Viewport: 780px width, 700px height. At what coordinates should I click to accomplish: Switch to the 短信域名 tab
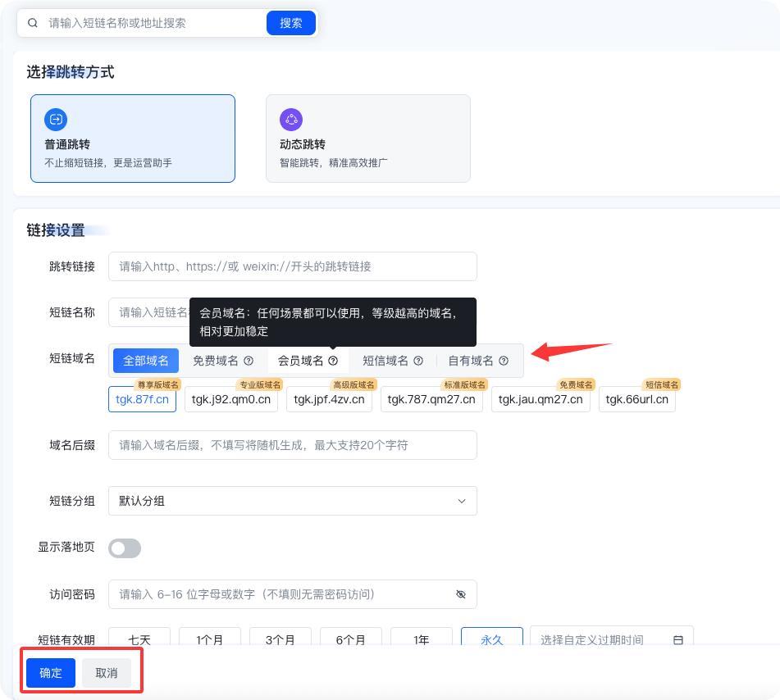click(x=385, y=361)
